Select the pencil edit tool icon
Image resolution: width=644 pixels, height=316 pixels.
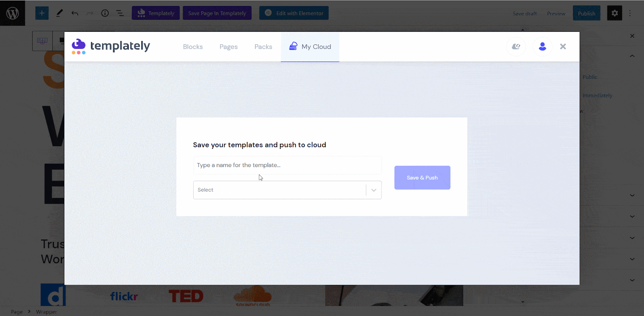point(60,13)
